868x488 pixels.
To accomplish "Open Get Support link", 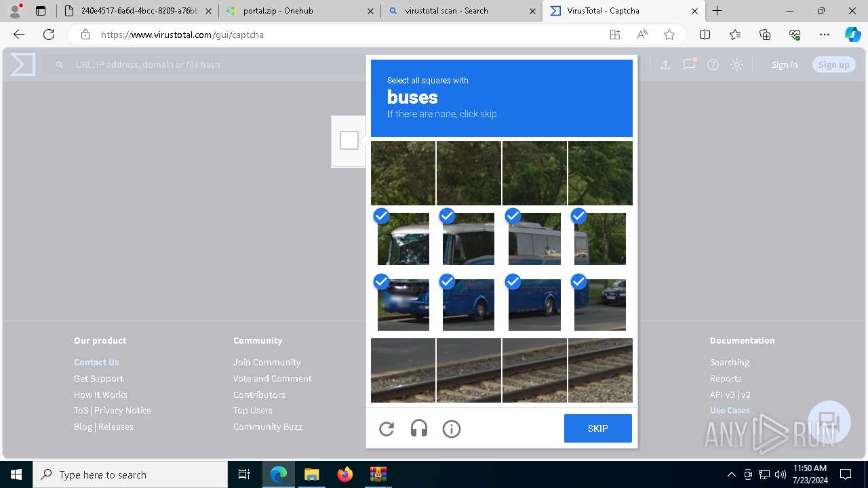I will (98, 378).
